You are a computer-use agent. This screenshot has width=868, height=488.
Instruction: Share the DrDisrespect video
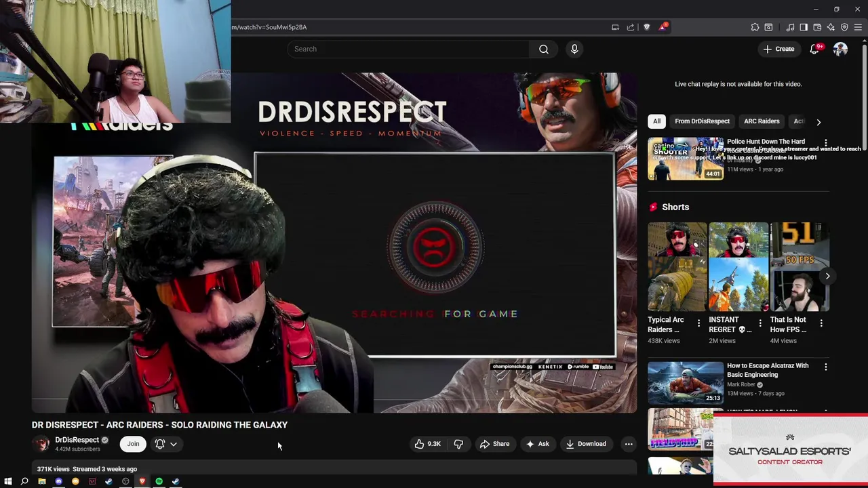494,444
